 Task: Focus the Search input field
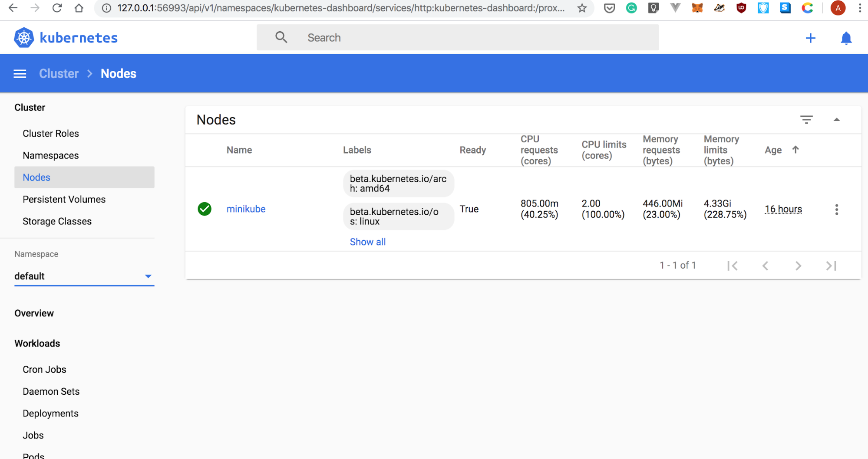coord(458,38)
